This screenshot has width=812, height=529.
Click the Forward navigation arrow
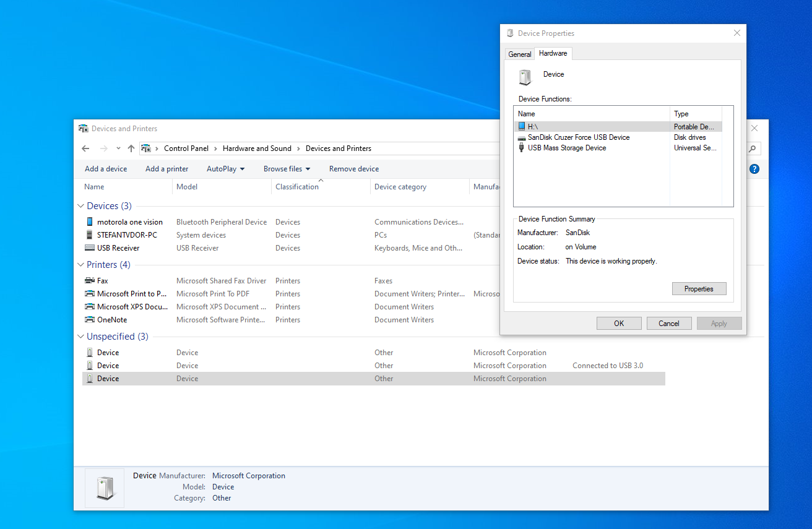(104, 148)
